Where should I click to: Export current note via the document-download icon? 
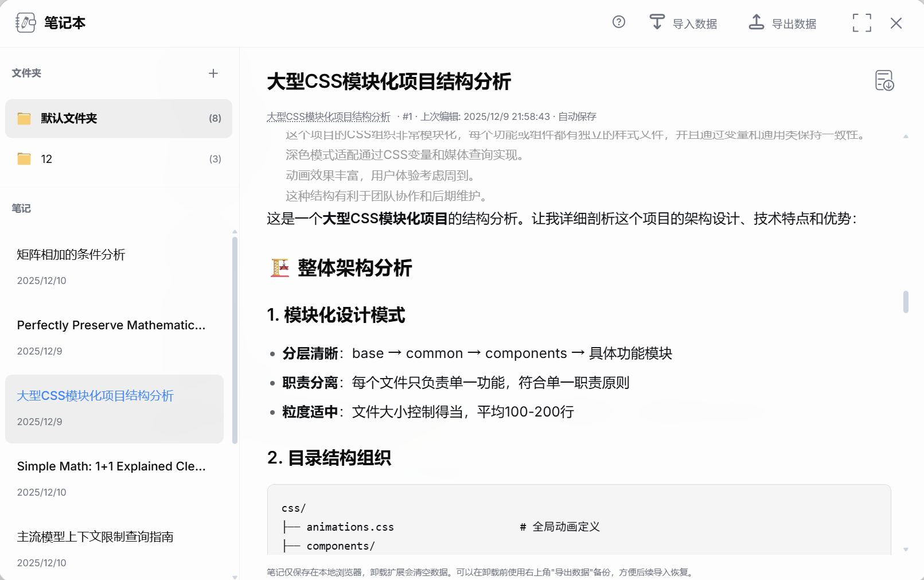click(x=884, y=81)
